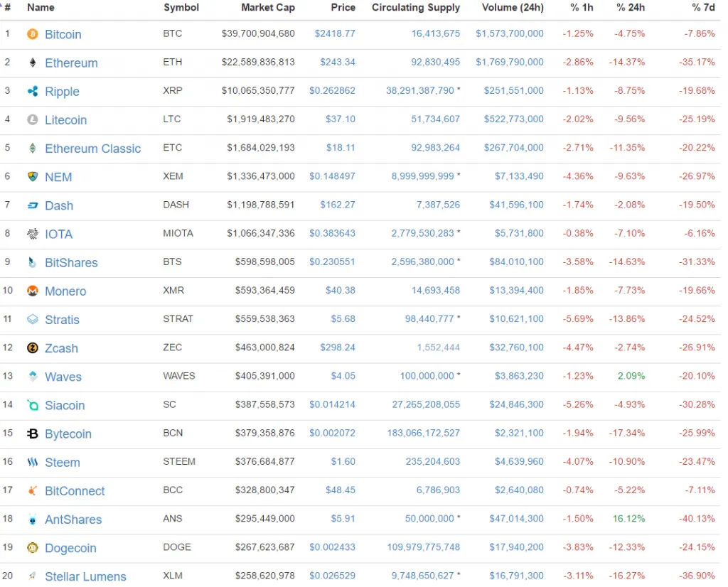Click the Ethereum diamond logo icon
Screen dimensions: 728x587
click(33, 62)
